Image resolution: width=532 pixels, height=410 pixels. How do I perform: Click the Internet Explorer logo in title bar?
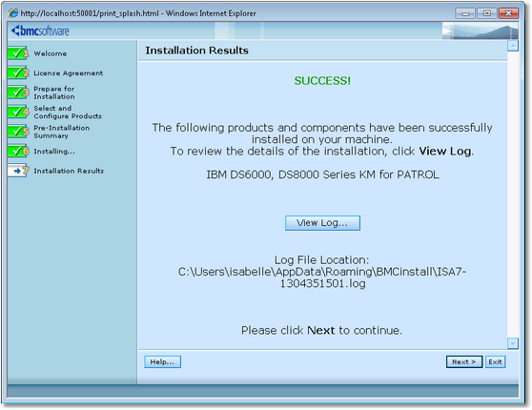coord(13,13)
